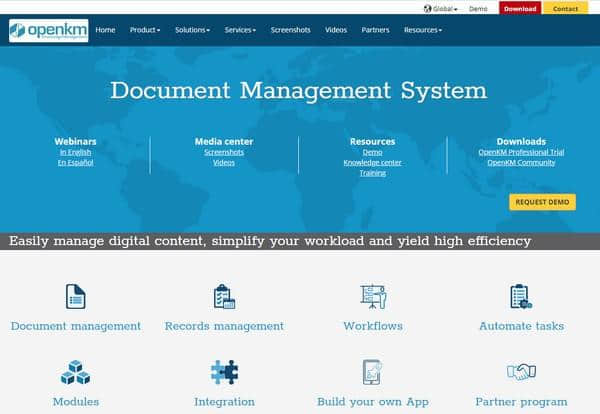Click the Build your own App title
Viewport: 600px width, 414px height.
373,402
